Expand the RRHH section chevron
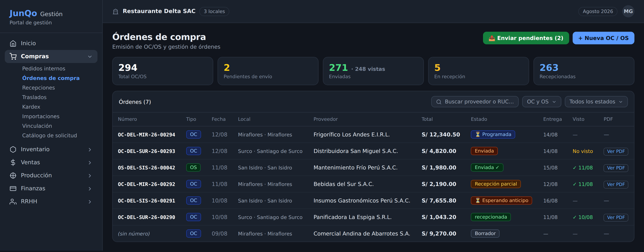This screenshot has width=644, height=252. (90, 202)
